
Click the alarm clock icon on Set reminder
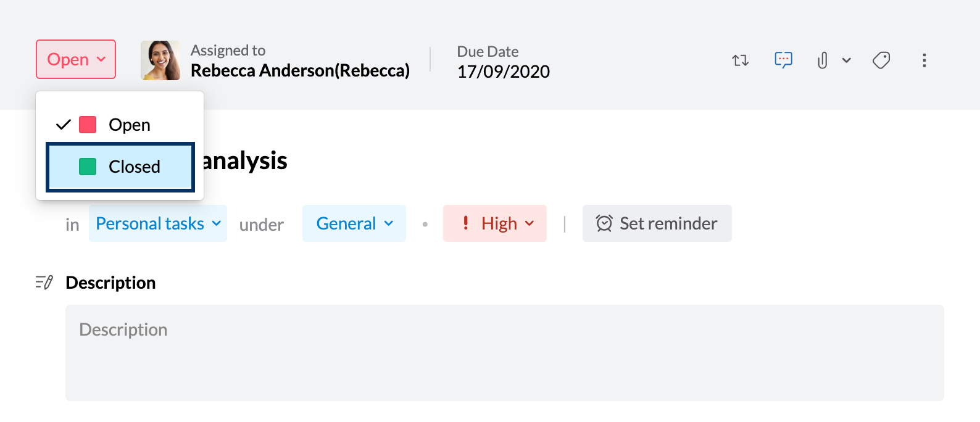click(x=604, y=223)
